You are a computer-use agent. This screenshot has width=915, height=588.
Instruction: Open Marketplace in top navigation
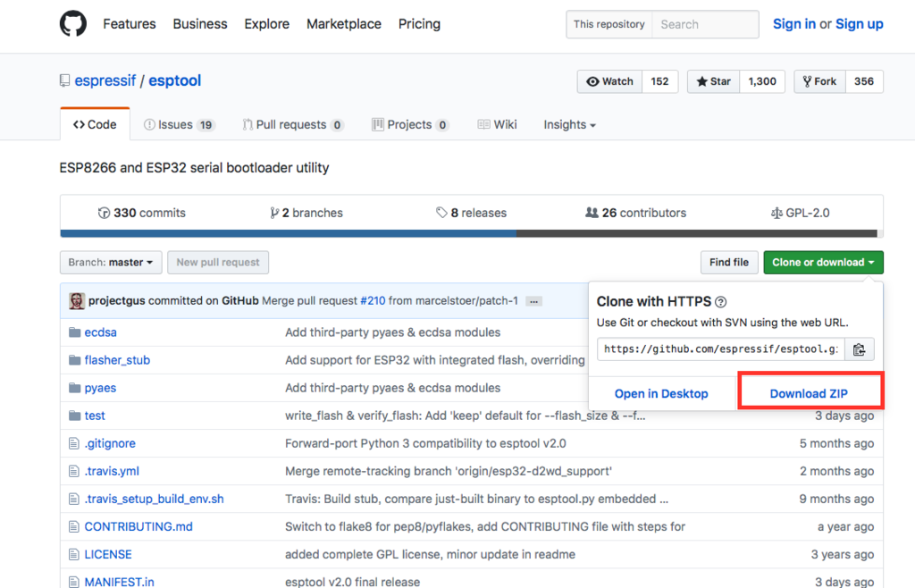tap(344, 24)
